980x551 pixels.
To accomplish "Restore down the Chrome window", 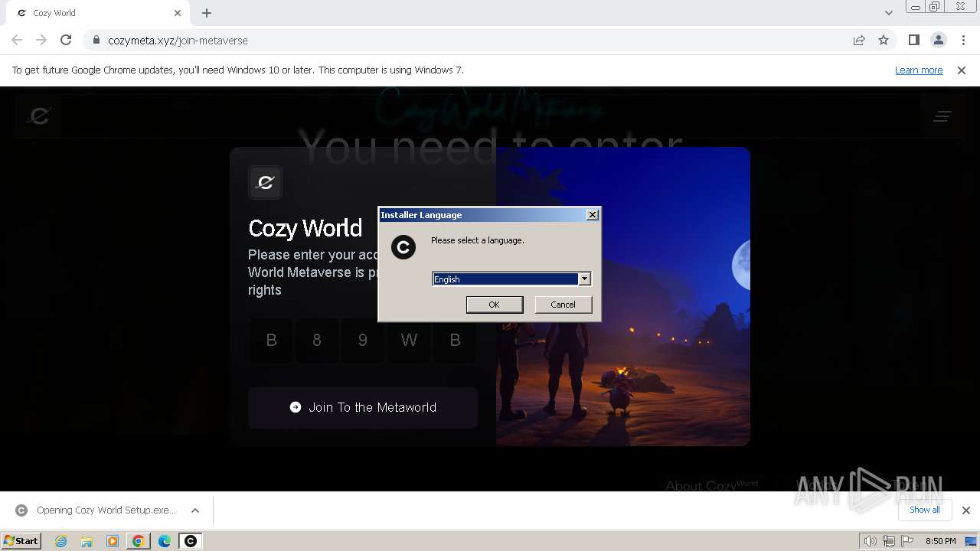I will coord(935,7).
